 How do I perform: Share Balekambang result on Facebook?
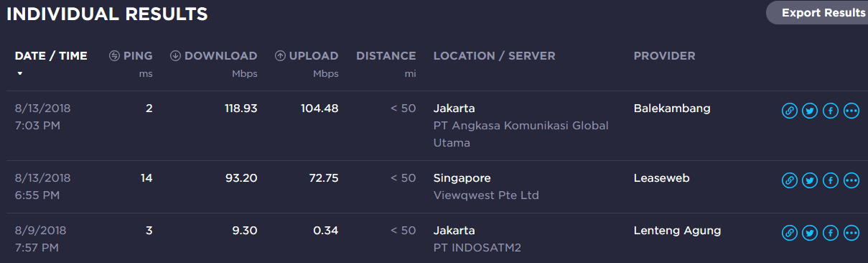pyautogui.click(x=831, y=111)
